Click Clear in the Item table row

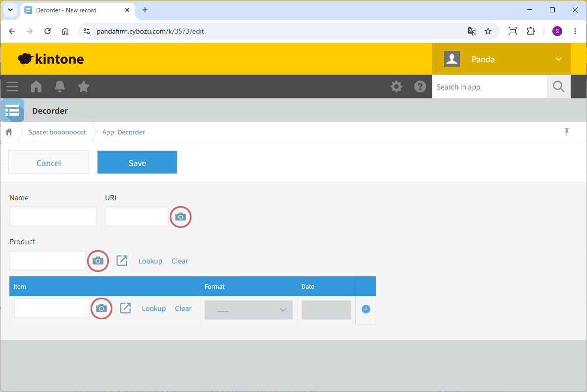pyautogui.click(x=183, y=308)
